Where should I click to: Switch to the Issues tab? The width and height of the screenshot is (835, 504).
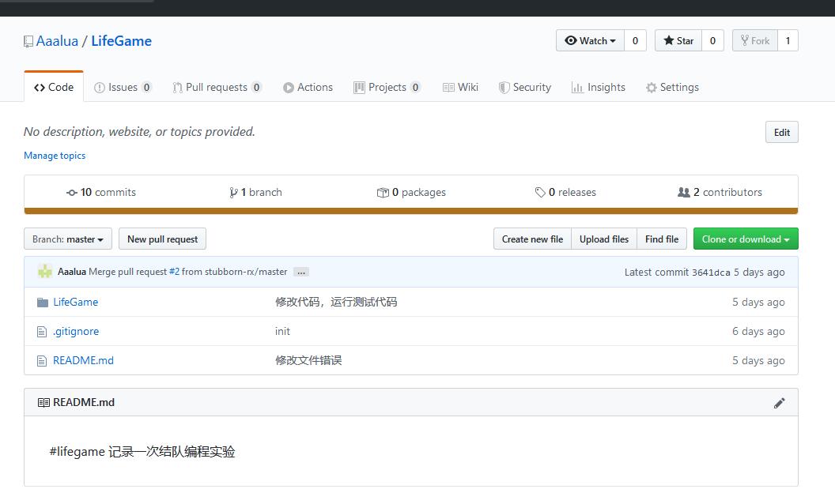click(123, 87)
